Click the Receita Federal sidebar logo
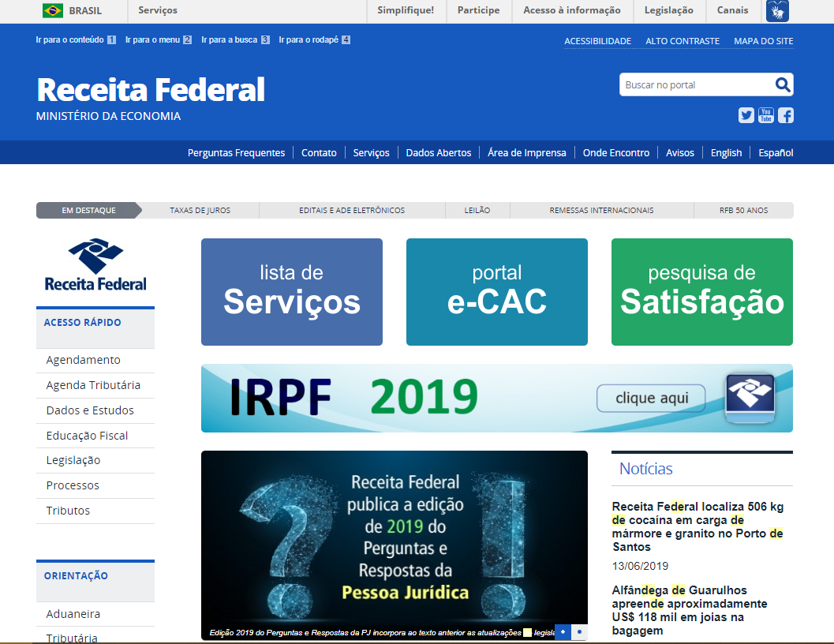Viewport: 834px width, 644px height. (x=95, y=265)
